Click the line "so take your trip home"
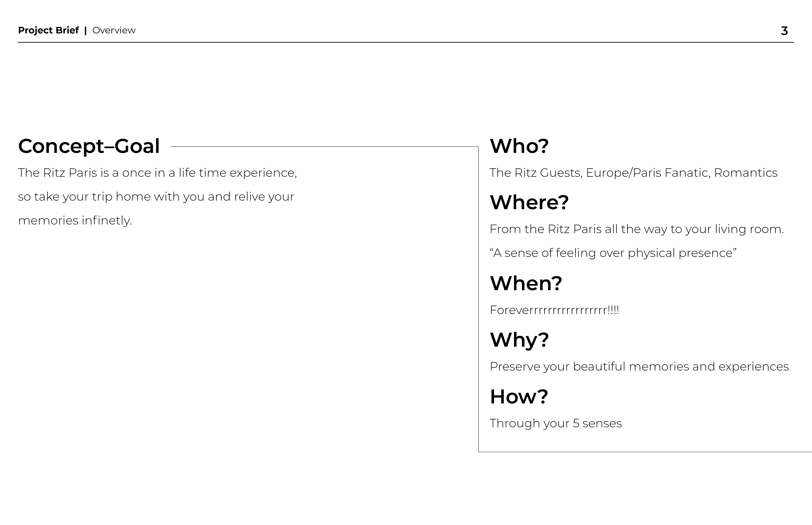Viewport: 812px width, 525px height. pos(156,197)
